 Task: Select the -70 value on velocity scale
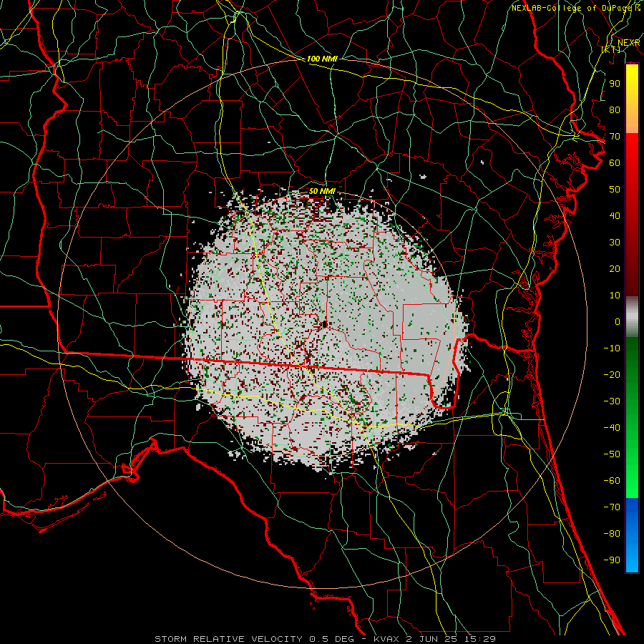(x=612, y=507)
